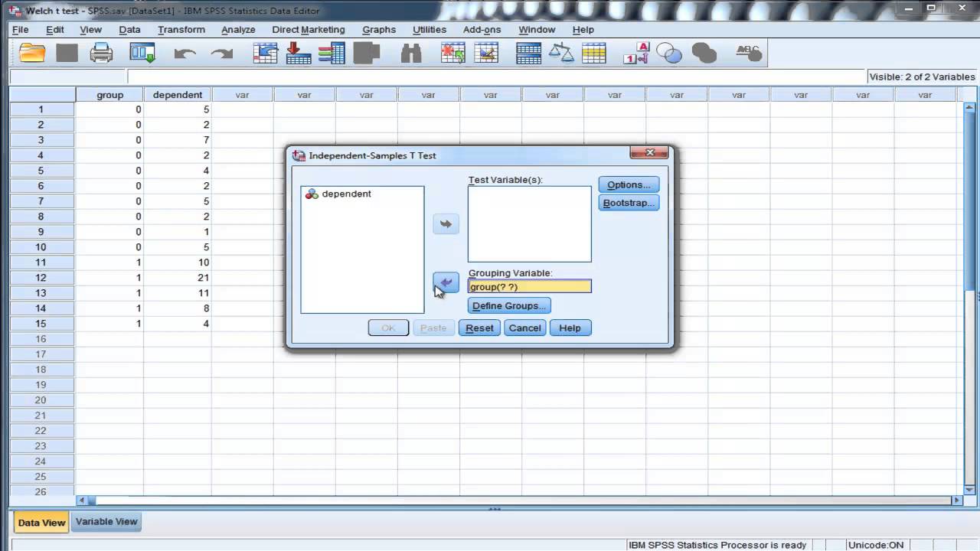Open the Graphs menu
980x551 pixels.
click(379, 29)
